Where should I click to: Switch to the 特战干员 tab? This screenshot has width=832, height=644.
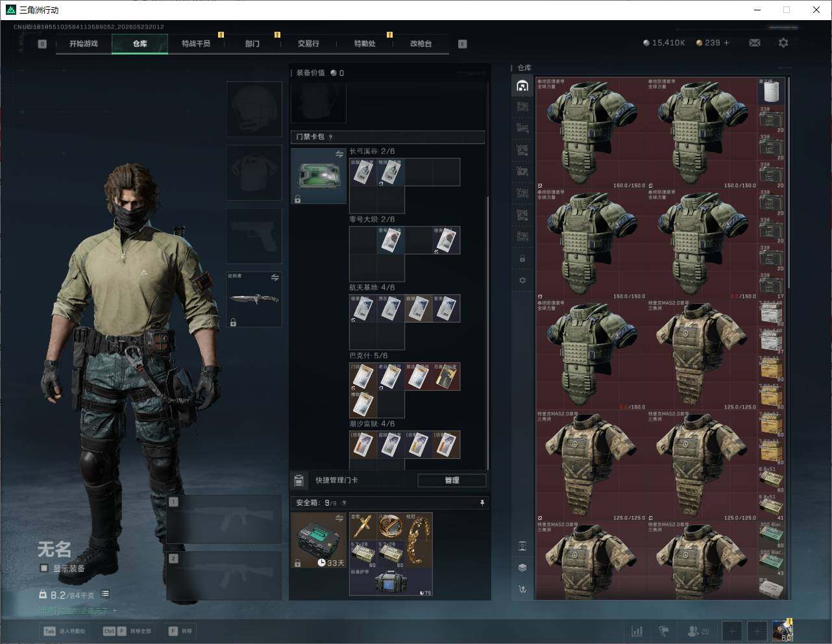tap(196, 43)
